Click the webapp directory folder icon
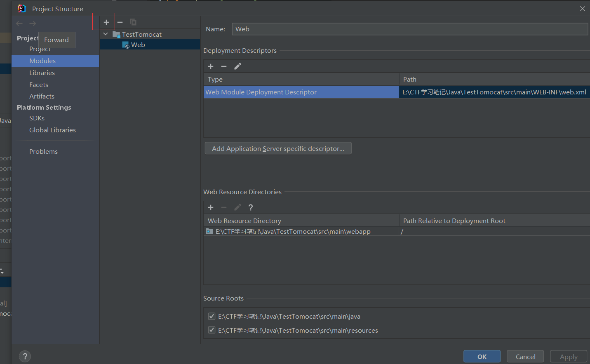 [209, 231]
